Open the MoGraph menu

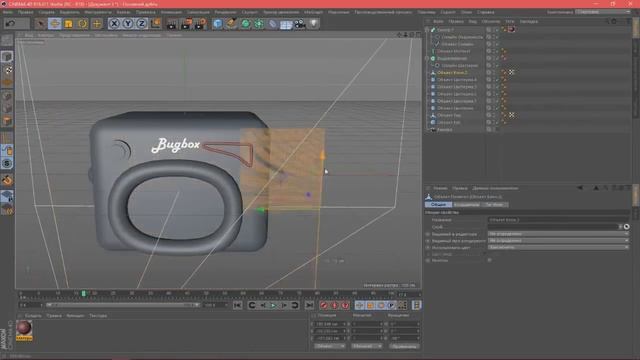(x=313, y=12)
